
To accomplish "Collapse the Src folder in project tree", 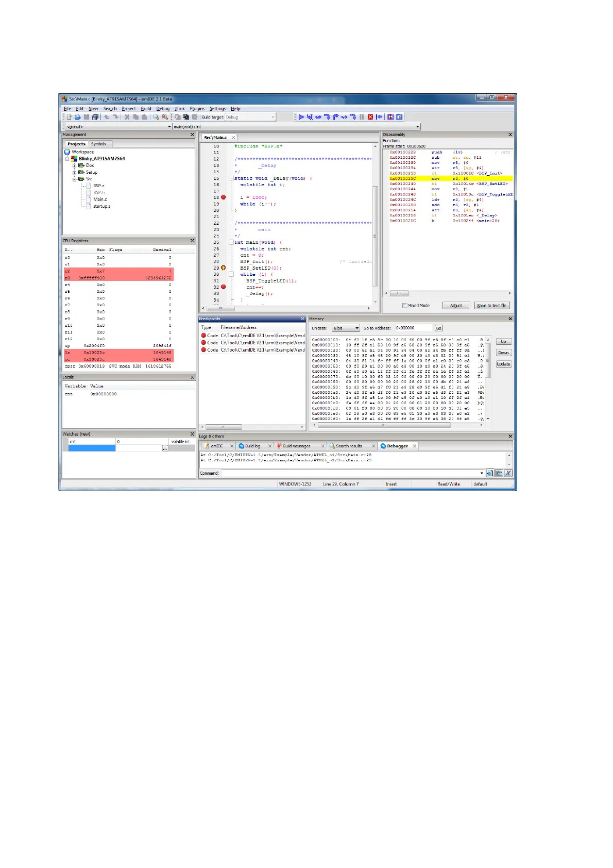I will point(74,179).
